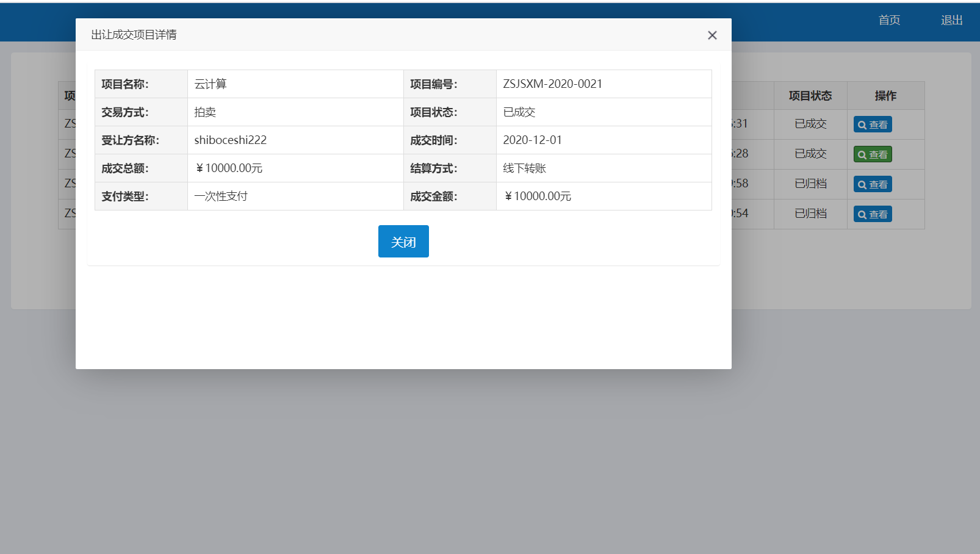980x554 pixels.
Task: Click 已归档 status in the :58 row
Action: click(810, 184)
